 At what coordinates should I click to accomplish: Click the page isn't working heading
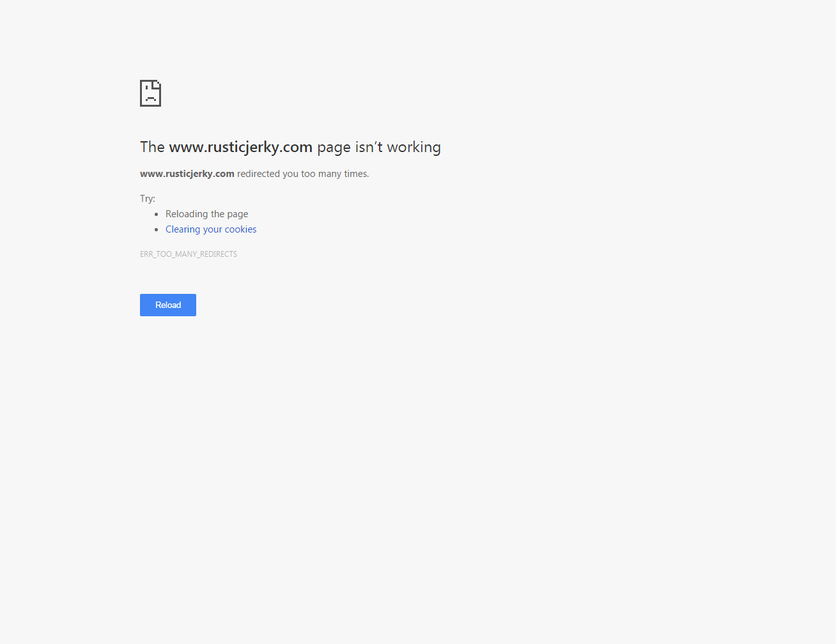coord(290,147)
